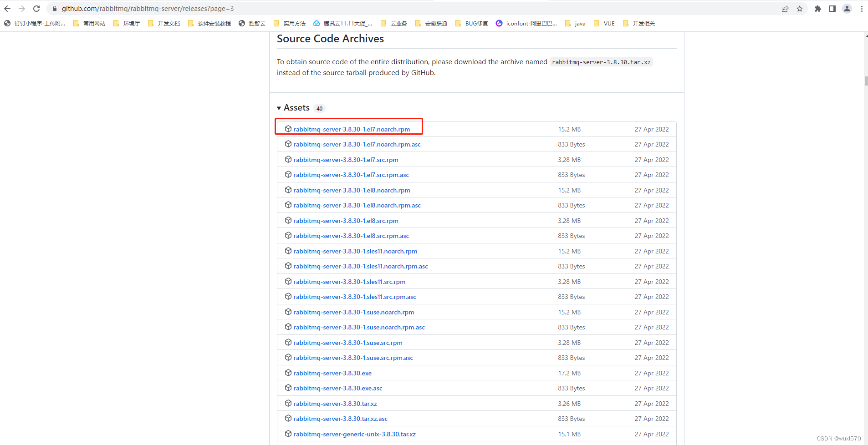Screen dimensions: 868x445
Task: Click the page vertical scrollbar thumb
Action: click(866, 81)
